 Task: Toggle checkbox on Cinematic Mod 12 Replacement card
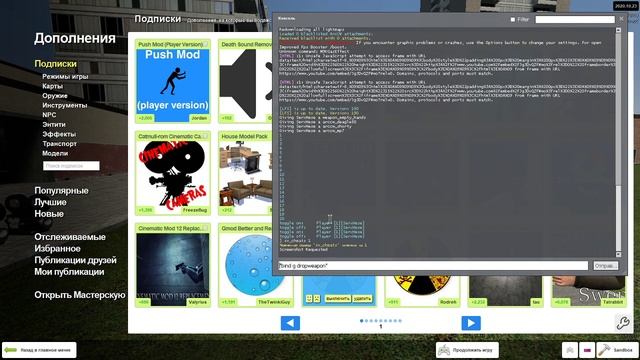(x=205, y=228)
